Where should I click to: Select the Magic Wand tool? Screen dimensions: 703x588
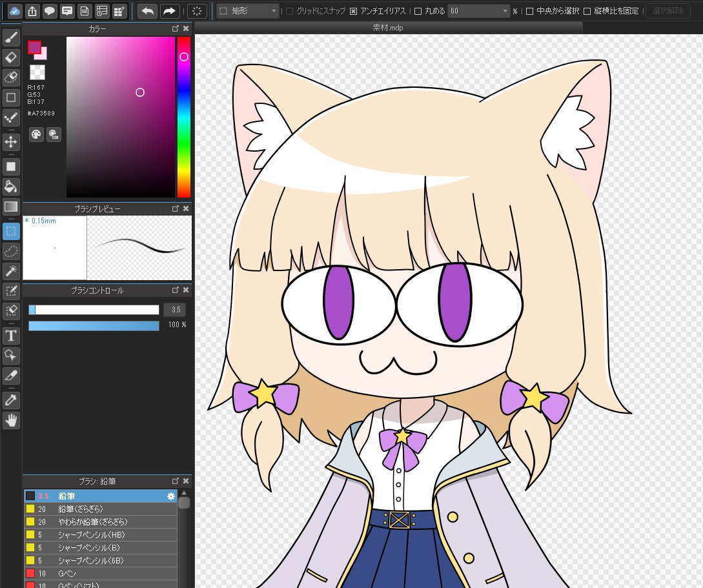11,270
